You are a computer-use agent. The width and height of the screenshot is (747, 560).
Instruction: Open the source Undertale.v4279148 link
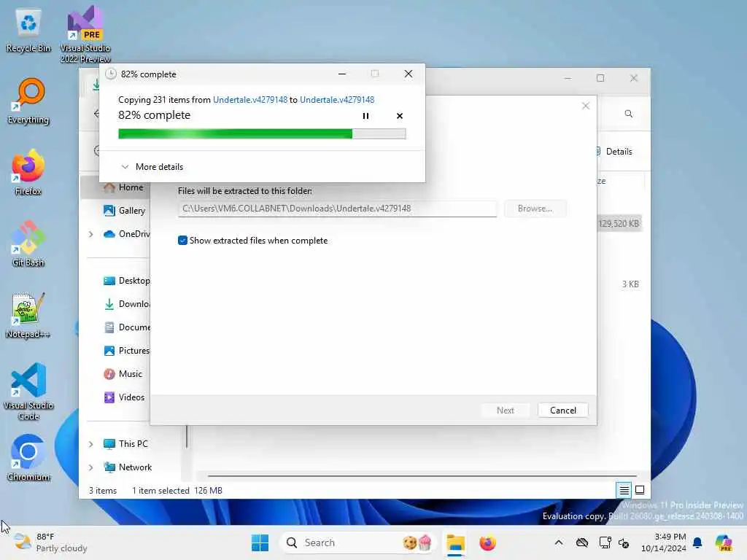point(250,99)
